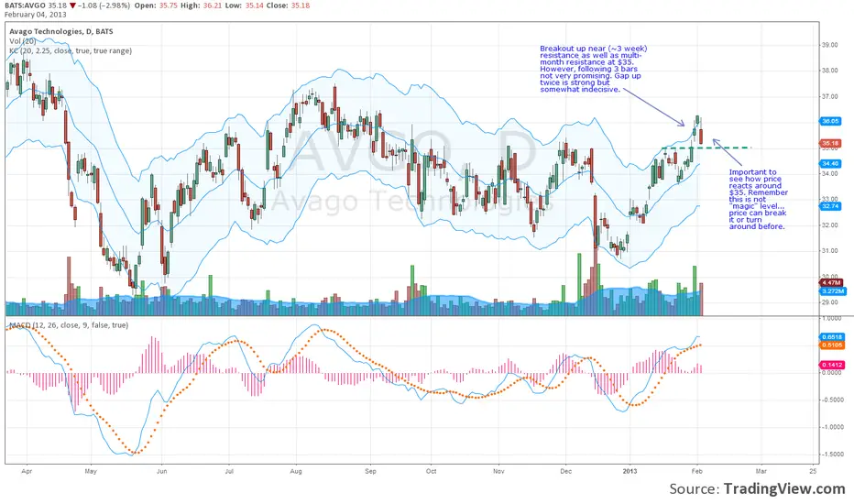This screenshot has height=504, width=854.
Task: Click the 31.00 price axis label
Action: (x=829, y=251)
